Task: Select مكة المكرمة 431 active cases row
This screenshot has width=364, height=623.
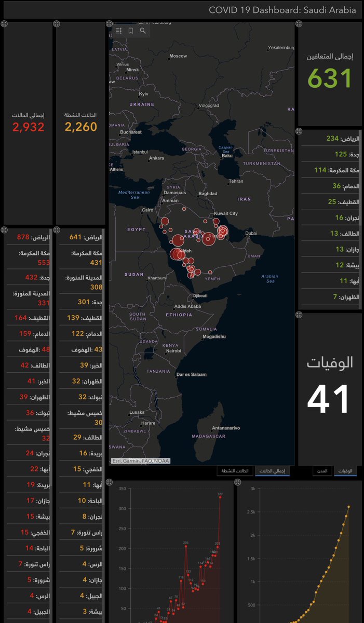Action: (81, 258)
